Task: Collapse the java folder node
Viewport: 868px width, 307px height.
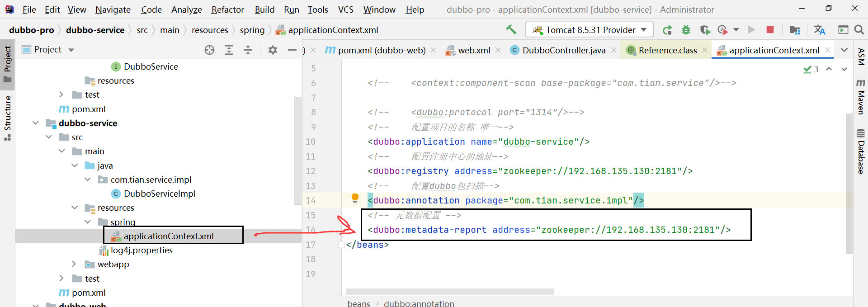Action: tap(75, 165)
